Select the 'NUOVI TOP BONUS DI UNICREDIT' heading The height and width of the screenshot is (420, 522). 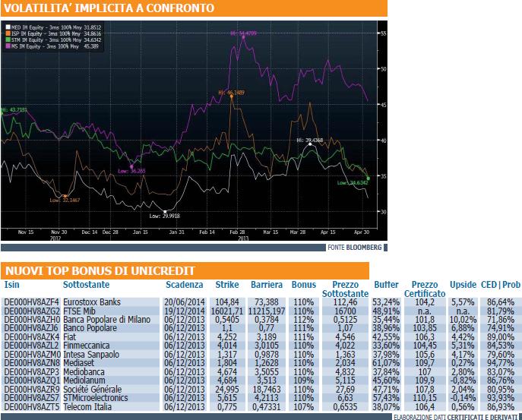pyautogui.click(x=100, y=271)
